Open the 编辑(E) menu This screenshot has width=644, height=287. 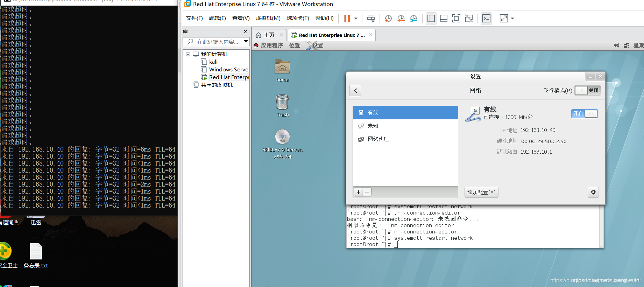(x=217, y=18)
